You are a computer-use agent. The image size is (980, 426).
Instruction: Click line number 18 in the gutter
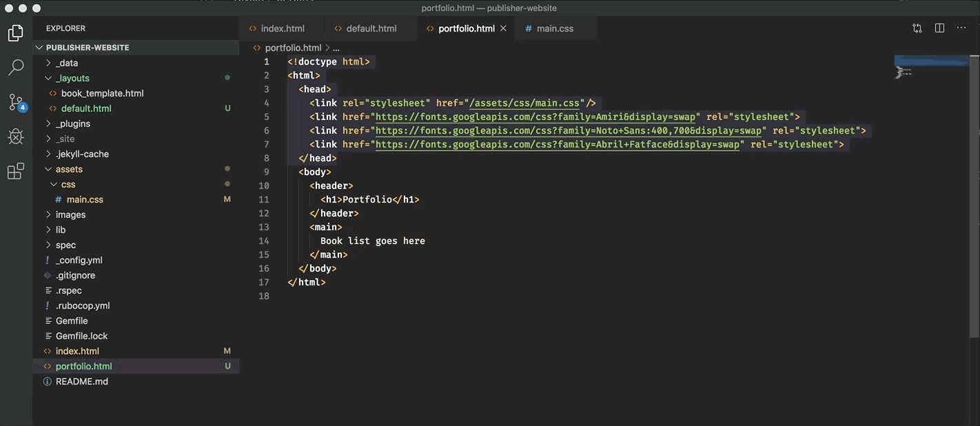[264, 296]
